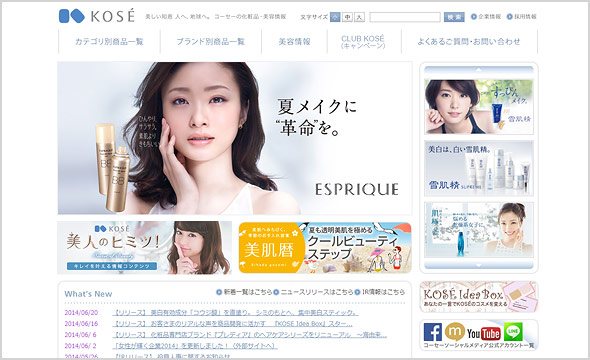Open the 美白は、白い雪肌精 banner
The image size is (590, 360).
(x=479, y=168)
